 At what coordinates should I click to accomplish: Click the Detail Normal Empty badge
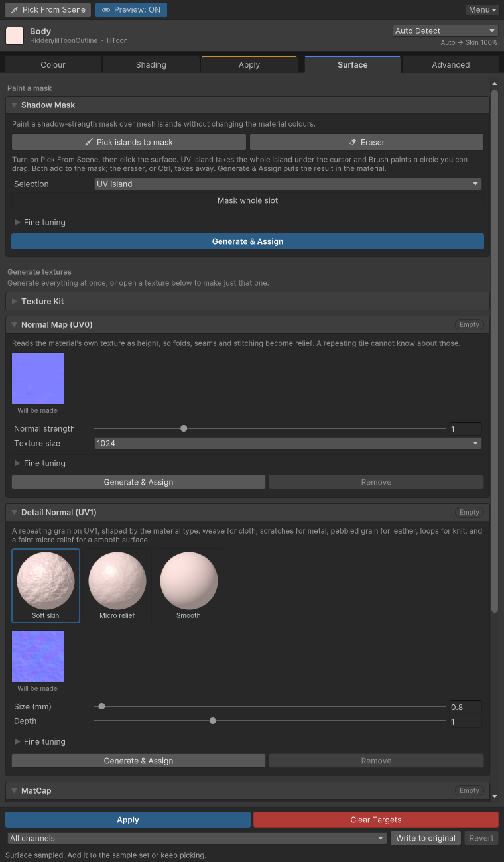(470, 512)
